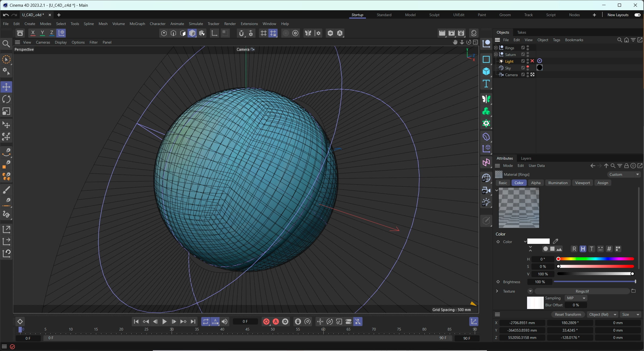Viewport: 644px width, 351px height.
Task: Click the Assign material tab
Action: pos(603,183)
